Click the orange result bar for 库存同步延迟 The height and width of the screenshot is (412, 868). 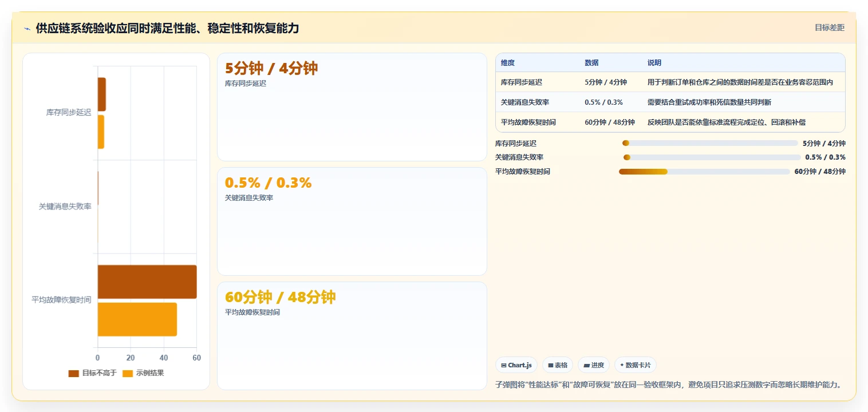pos(101,132)
